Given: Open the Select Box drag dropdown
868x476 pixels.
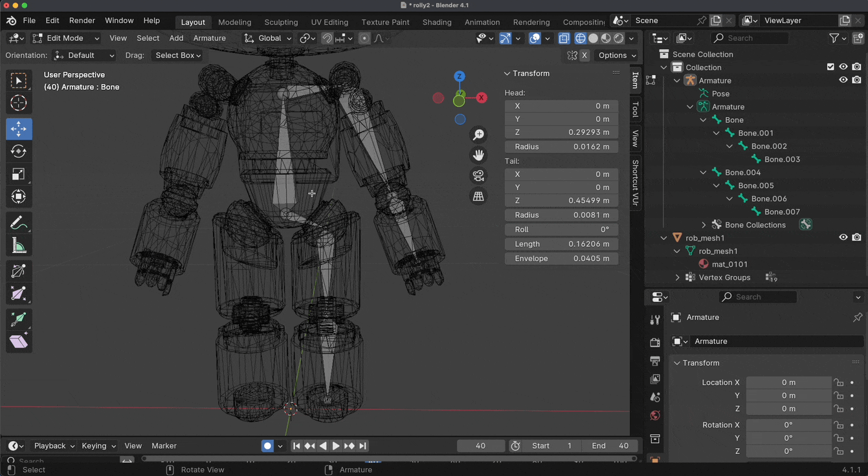Looking at the screenshot, I should pos(177,56).
